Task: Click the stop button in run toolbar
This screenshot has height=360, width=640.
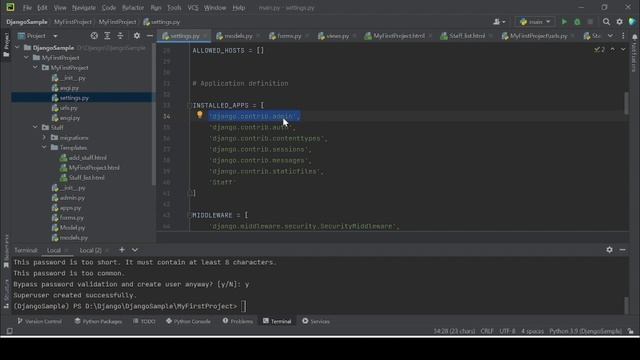Action: tap(590, 22)
